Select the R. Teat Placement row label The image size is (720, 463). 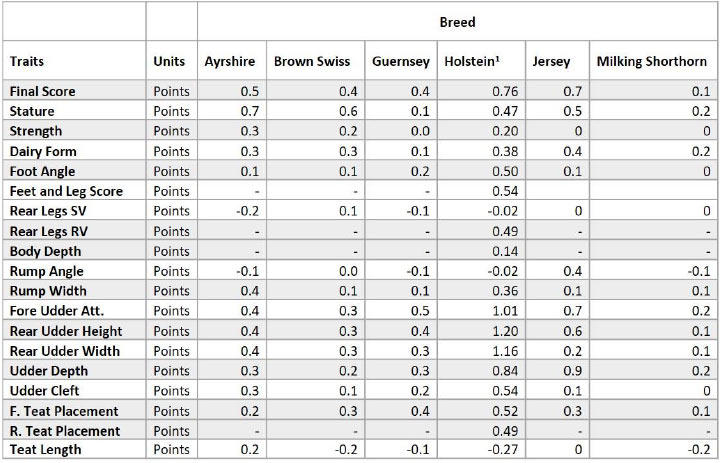pos(65,431)
